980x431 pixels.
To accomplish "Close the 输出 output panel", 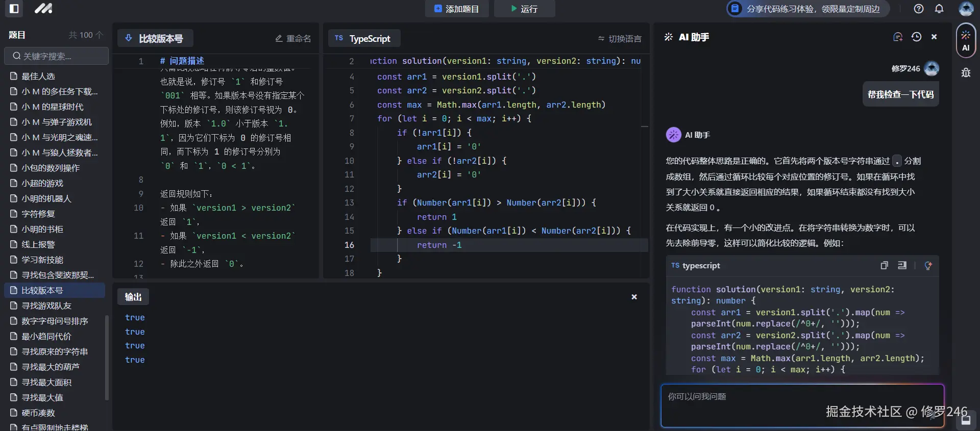I will tap(634, 297).
